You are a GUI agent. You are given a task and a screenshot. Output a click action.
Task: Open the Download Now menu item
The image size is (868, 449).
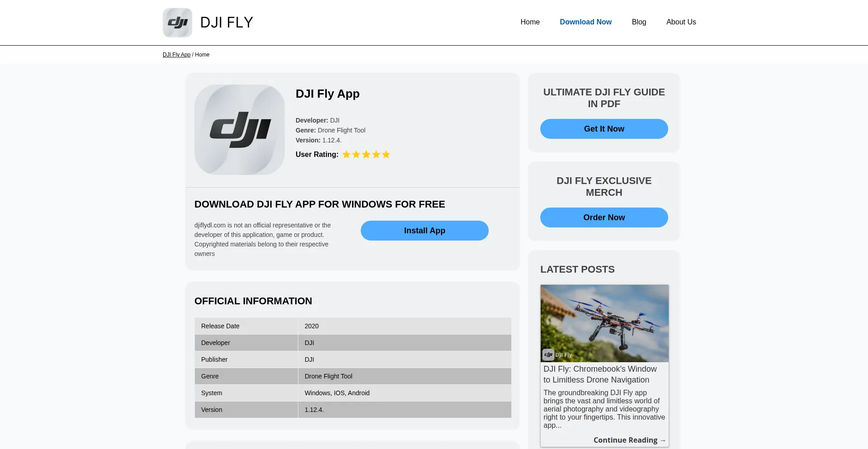[585, 22]
